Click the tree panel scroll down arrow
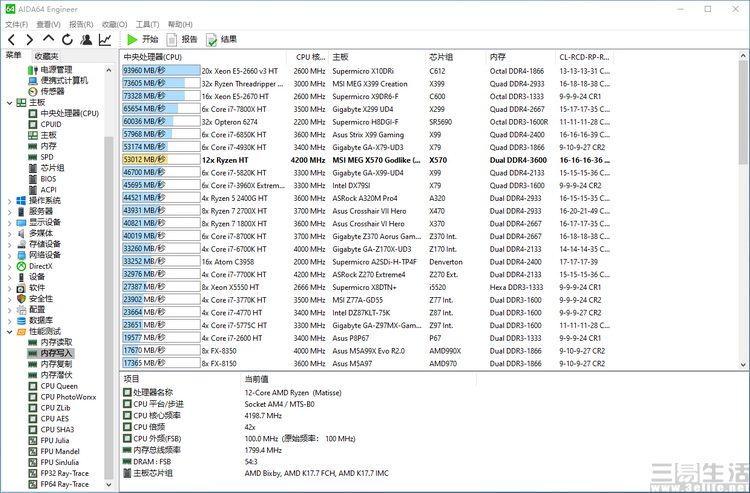 [x=109, y=484]
